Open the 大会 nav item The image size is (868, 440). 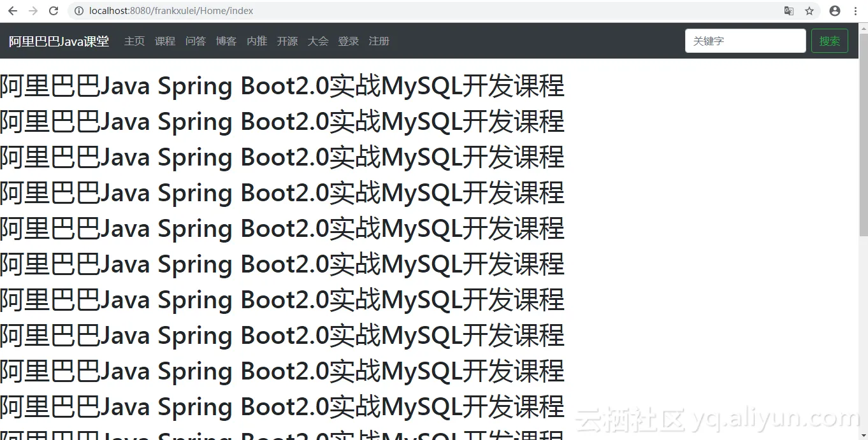[318, 41]
